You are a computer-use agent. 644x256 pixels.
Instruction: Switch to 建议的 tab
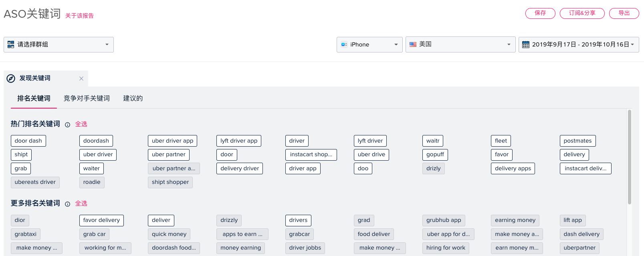click(133, 98)
